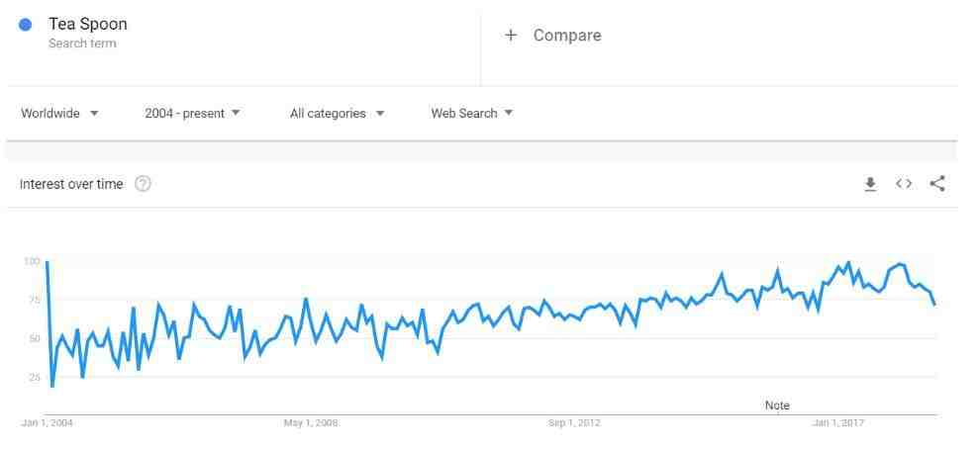Select the Jan 1, 2004 spike point
This screenshot has height=451, width=980.
click(x=47, y=262)
